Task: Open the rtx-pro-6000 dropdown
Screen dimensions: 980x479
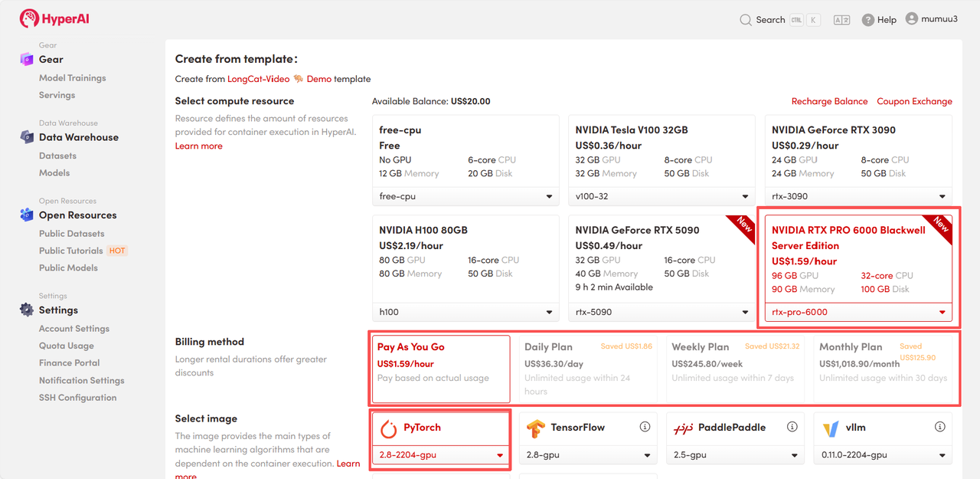Action: point(858,312)
